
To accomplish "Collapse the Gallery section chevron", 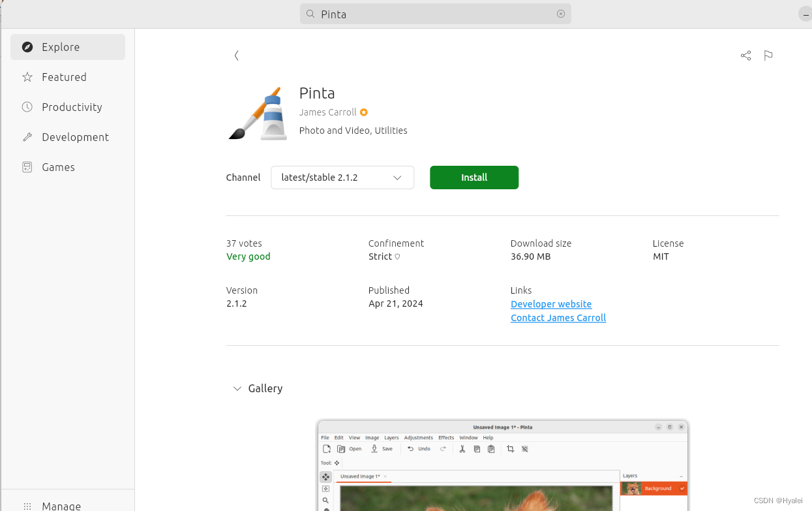I will tap(237, 388).
